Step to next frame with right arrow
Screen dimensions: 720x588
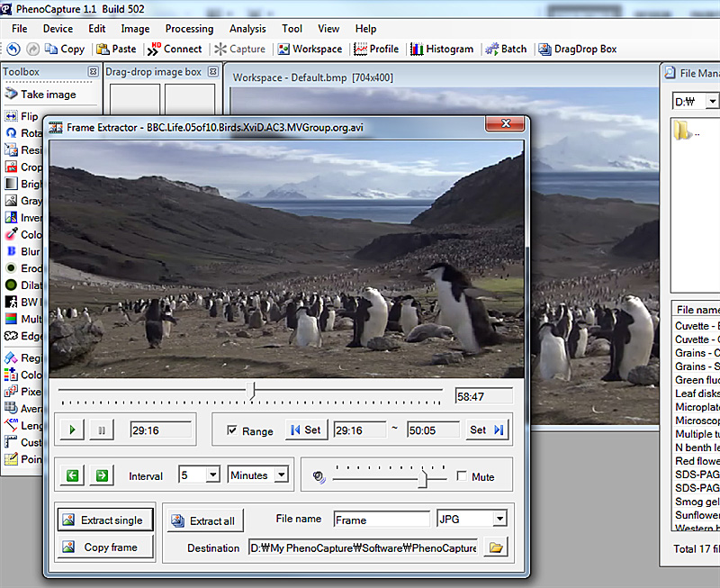tap(102, 475)
